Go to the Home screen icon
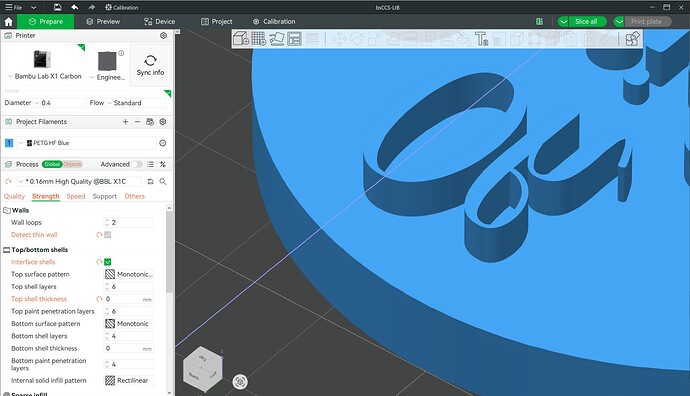 (8, 22)
